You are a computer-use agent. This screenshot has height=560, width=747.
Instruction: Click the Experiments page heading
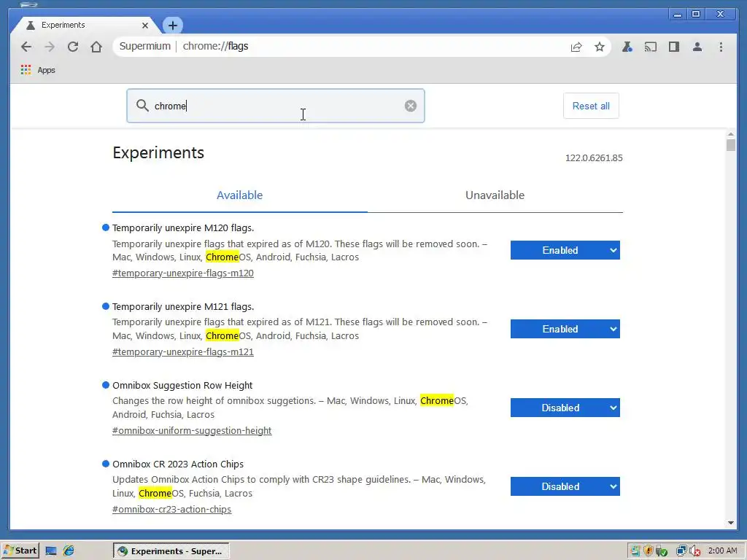[158, 153]
